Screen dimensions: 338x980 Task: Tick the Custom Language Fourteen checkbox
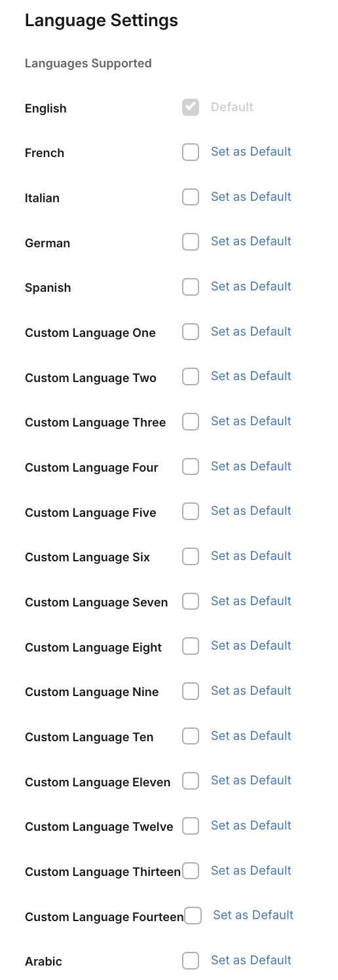[x=193, y=916]
